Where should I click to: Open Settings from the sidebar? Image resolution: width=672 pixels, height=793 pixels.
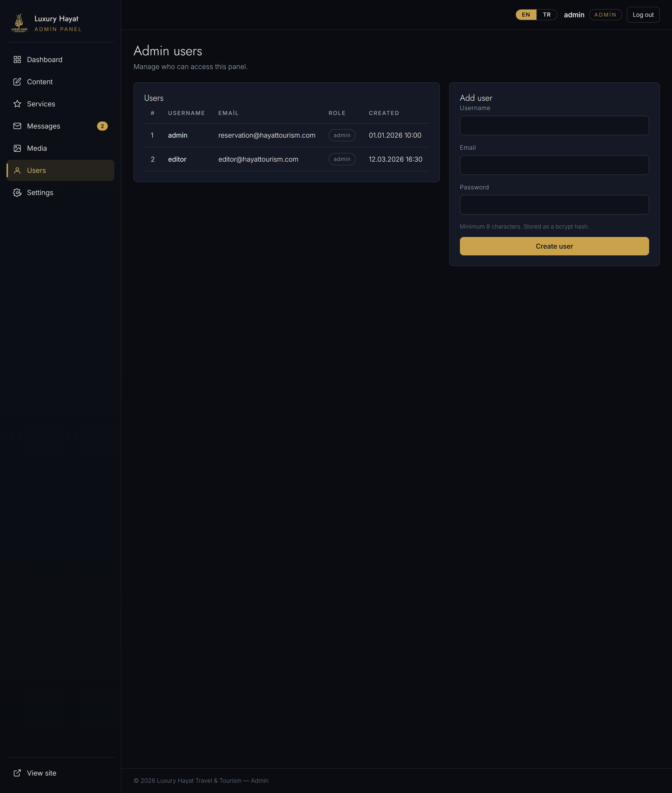tap(61, 192)
